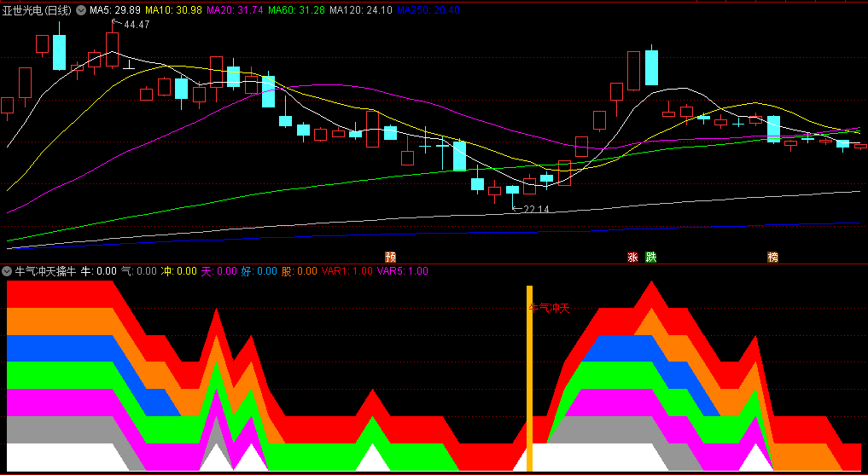This screenshot has width=868, height=475.
Task: Click the red VAR1: 1.00 value
Action: [347, 271]
